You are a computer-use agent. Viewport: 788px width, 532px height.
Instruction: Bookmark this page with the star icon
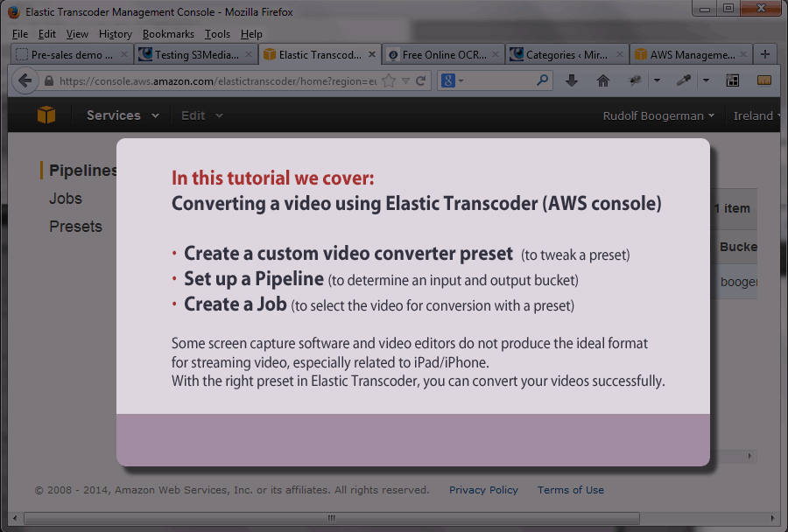(x=390, y=80)
